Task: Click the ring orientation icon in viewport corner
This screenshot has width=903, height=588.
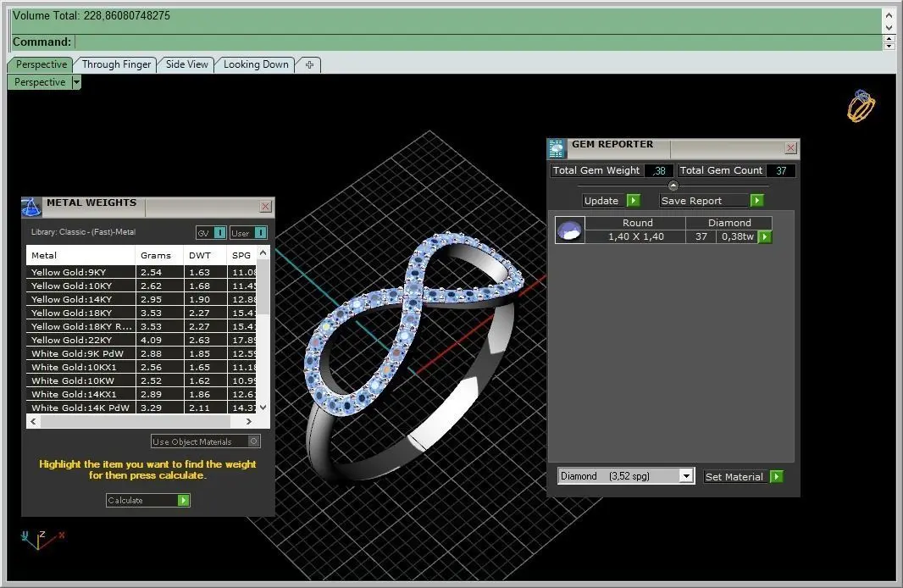Action: click(861, 106)
